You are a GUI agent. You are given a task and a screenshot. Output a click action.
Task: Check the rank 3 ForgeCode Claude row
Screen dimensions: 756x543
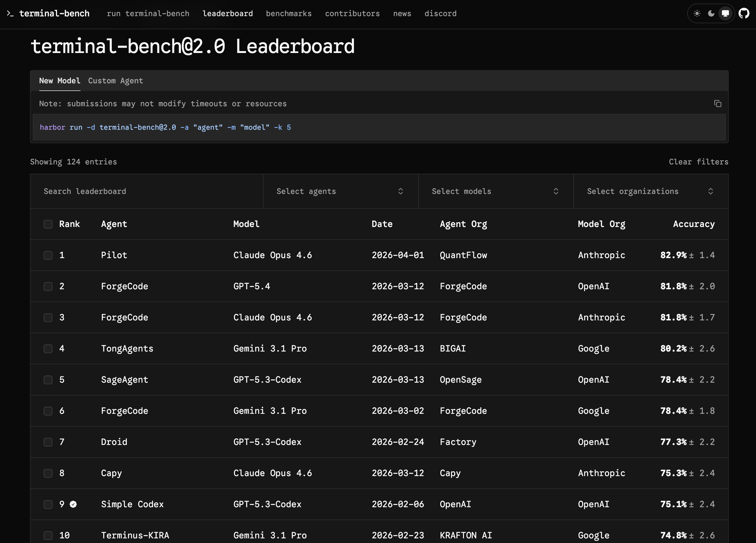coord(48,318)
